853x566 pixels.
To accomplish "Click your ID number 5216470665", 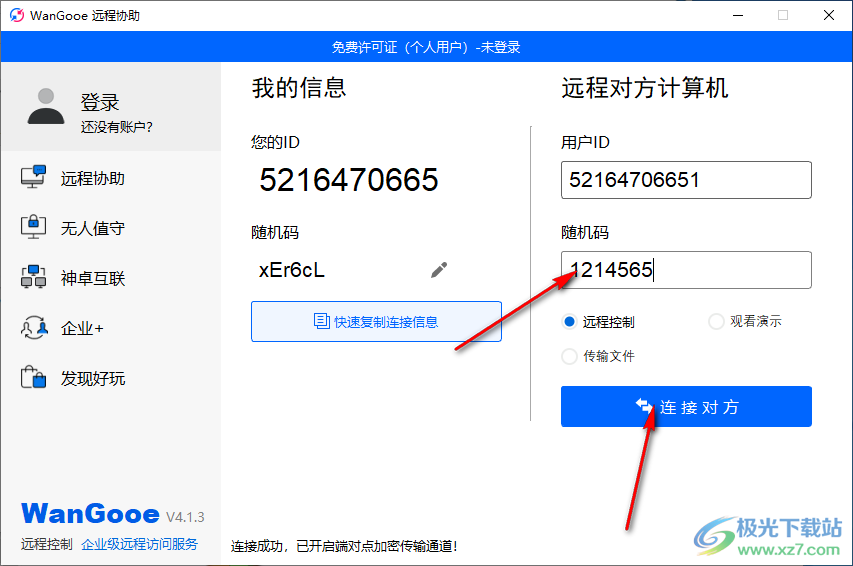I will (x=349, y=180).
